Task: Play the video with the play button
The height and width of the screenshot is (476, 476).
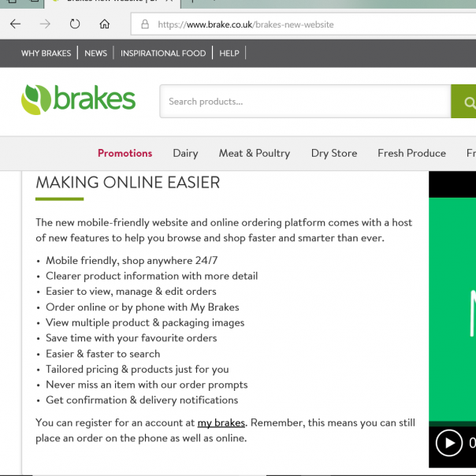Action: pyautogui.click(x=449, y=443)
